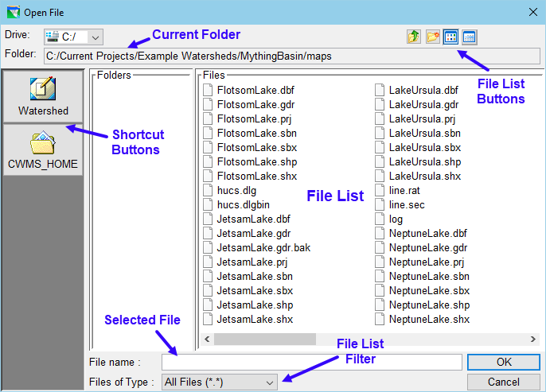Viewport: 546px width, 392px height.
Task: Choose the JetsamLake.gdr.bak file
Action: point(263,248)
